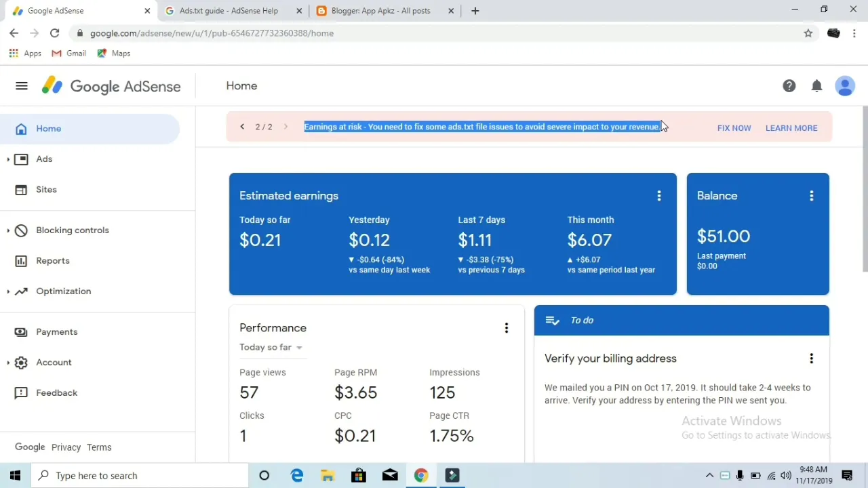868x488 pixels.
Task: Open Verify your billing address options menu
Action: (x=811, y=359)
